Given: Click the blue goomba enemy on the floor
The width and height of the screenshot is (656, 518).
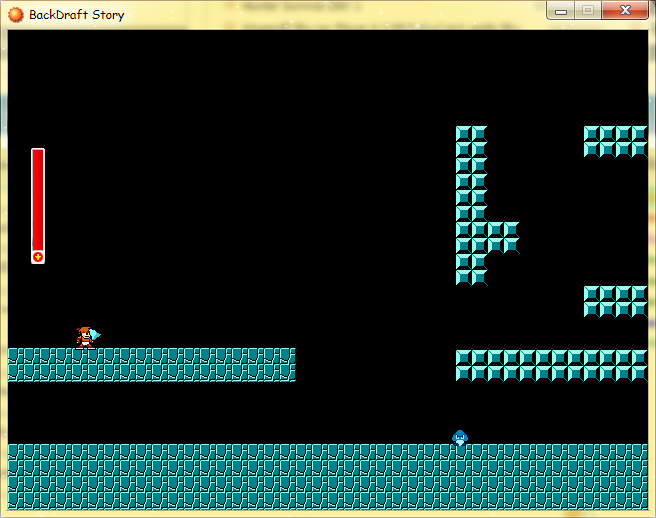Looking at the screenshot, I should (x=460, y=438).
